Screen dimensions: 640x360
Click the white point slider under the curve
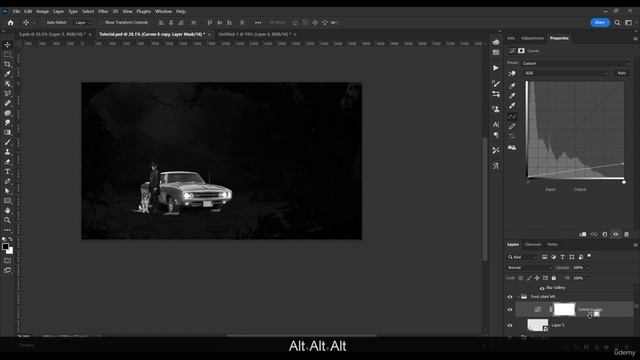(x=624, y=182)
